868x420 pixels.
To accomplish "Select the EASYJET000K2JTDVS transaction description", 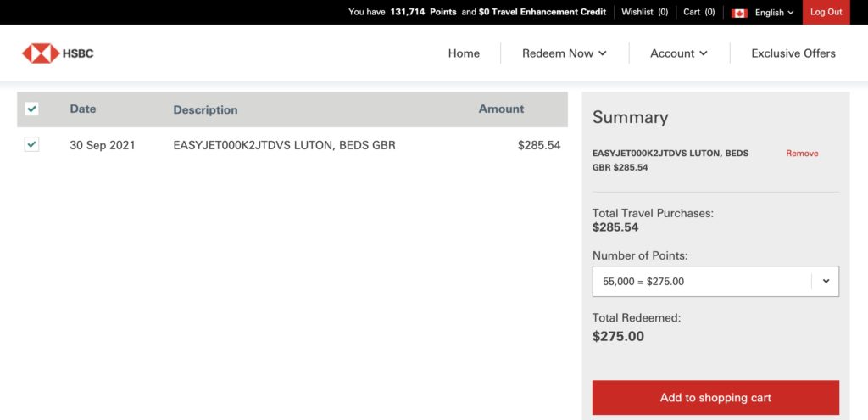I will point(284,145).
